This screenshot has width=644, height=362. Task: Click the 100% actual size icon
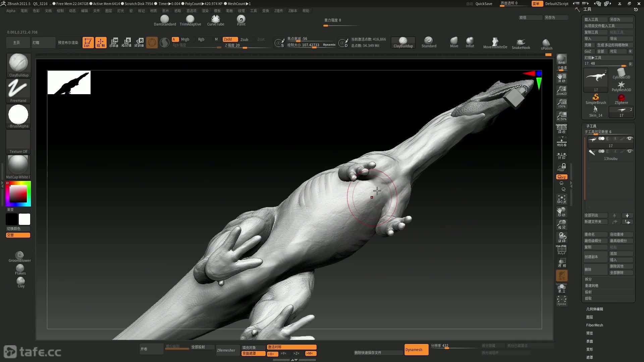[x=561, y=103]
